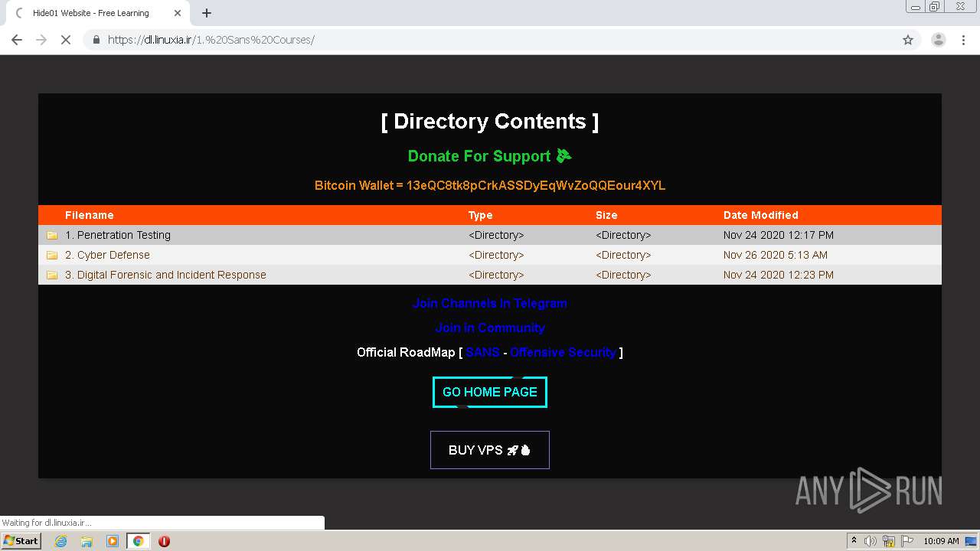Viewport: 980px width, 551px height.
Task: Follow the Join Channels in Telegram link
Action: click(490, 303)
